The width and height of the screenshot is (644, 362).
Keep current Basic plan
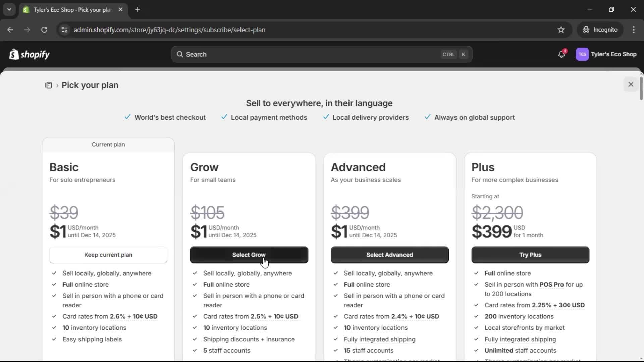108,255
